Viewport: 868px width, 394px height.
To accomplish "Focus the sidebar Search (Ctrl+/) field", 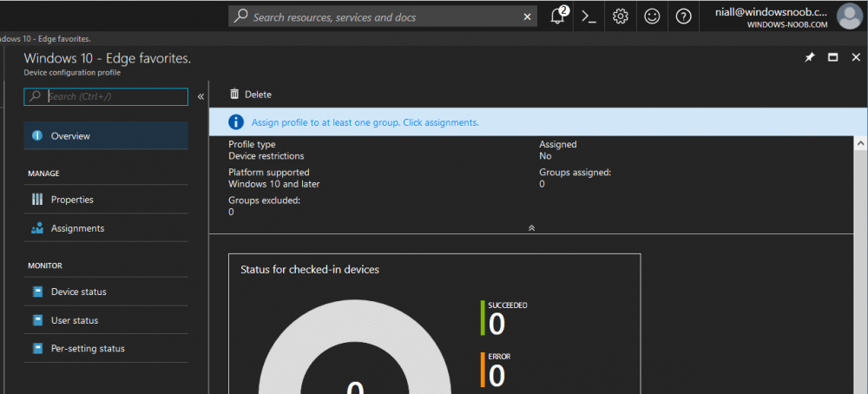I will click(x=106, y=96).
